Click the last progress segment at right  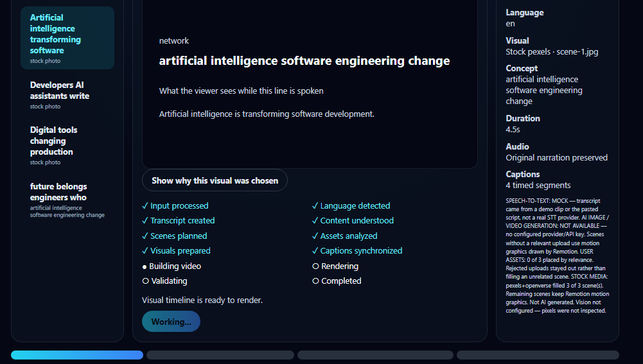[x=538, y=355]
